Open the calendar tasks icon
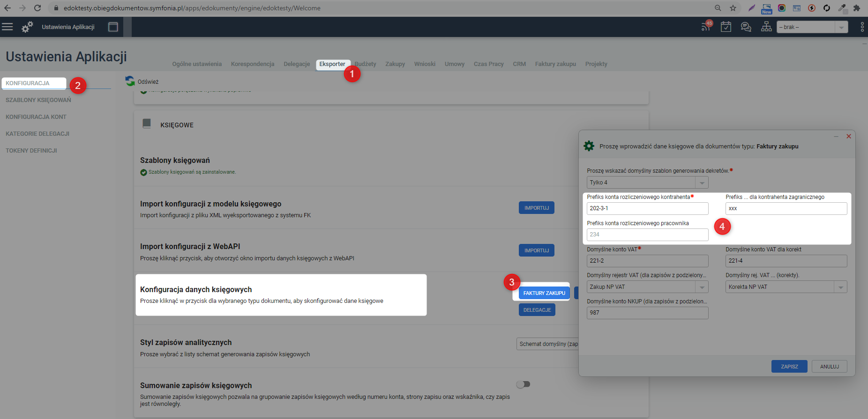The width and height of the screenshot is (868, 419). tap(726, 27)
